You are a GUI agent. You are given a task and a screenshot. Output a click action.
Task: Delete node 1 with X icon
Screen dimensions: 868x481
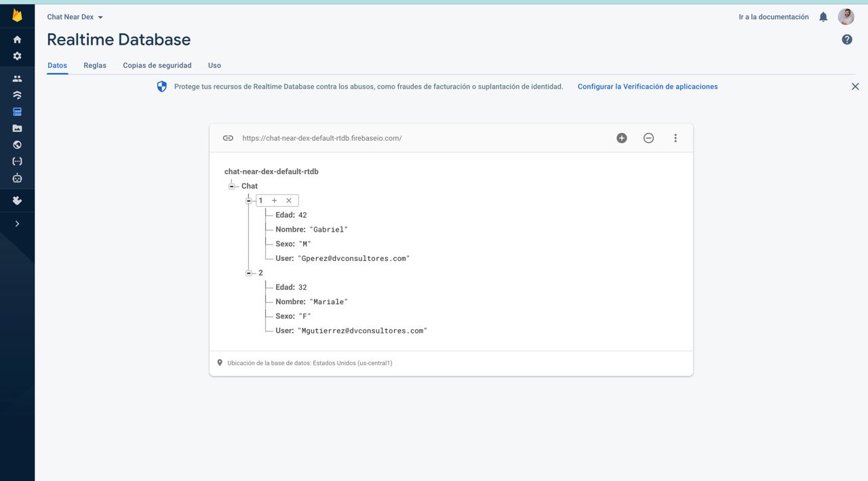[x=289, y=201]
